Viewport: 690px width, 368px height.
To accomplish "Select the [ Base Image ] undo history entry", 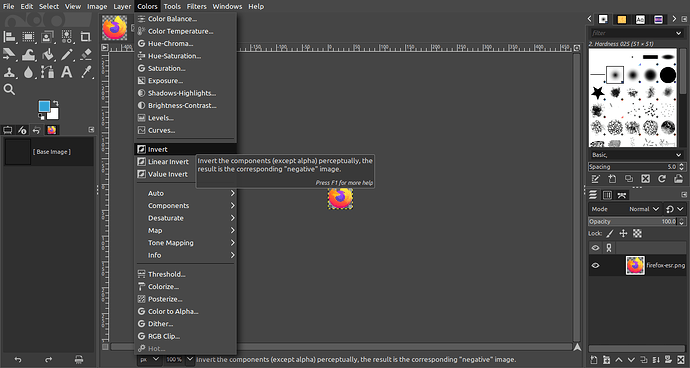I will [49, 152].
